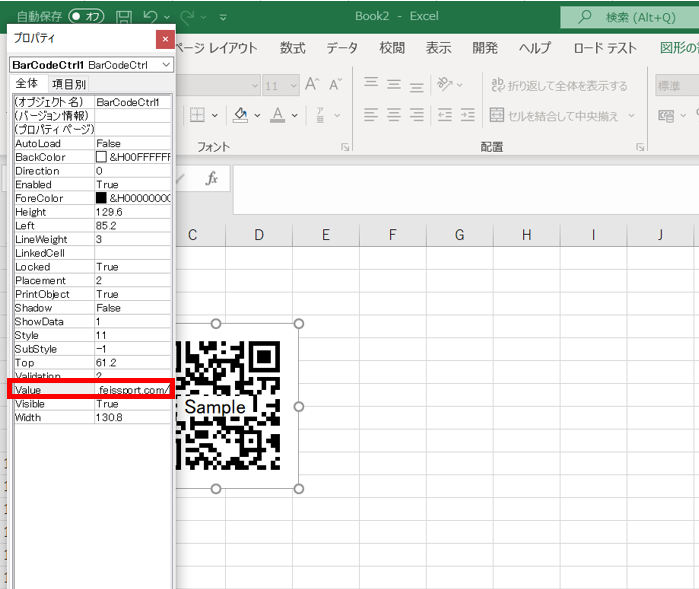The image size is (699, 589).
Task: Click the Top Align icon
Action: pos(371,83)
